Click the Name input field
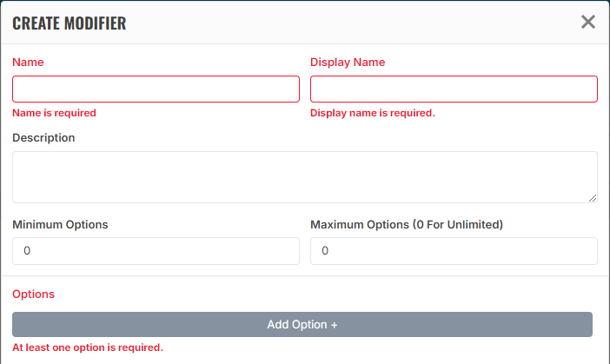The height and width of the screenshot is (364, 610). coord(156,89)
